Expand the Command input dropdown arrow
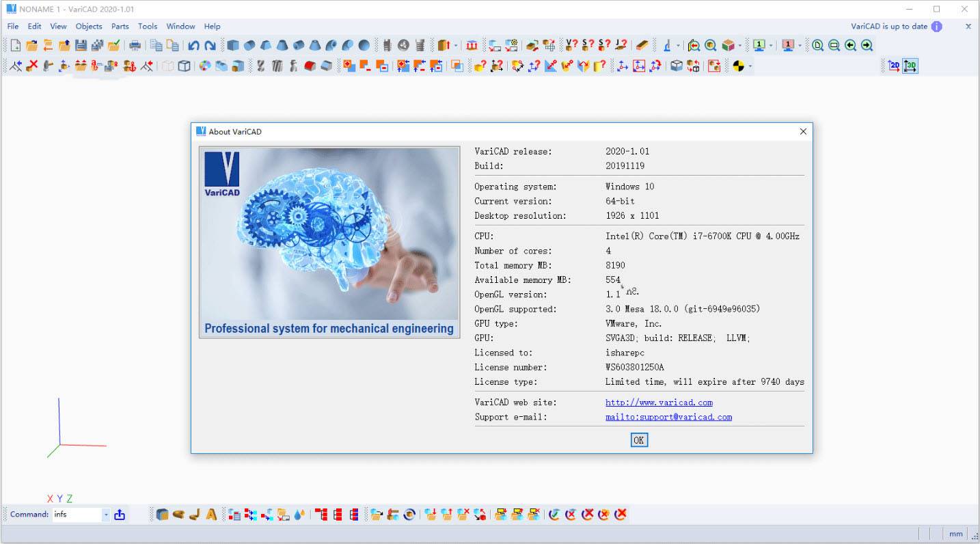Image resolution: width=980 pixels, height=544 pixels. coord(106,515)
